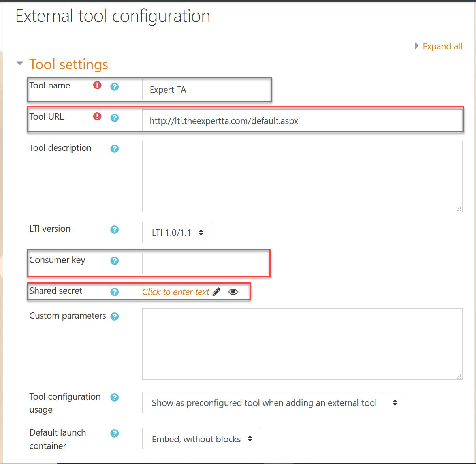Viewport: 476px width, 464px height.
Task: Click the Consumer key input field
Action: (x=205, y=264)
